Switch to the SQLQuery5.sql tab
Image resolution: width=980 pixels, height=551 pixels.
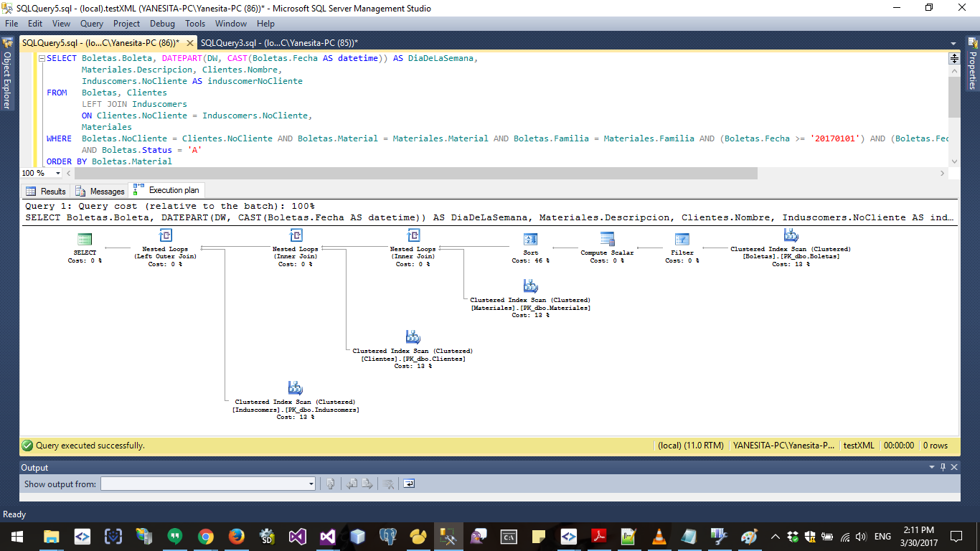pos(100,43)
